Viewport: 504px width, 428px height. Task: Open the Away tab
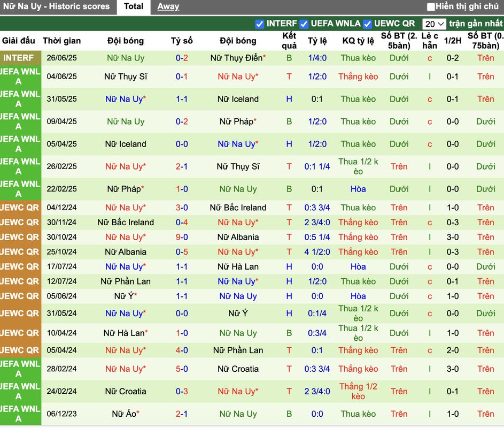coord(168,6)
